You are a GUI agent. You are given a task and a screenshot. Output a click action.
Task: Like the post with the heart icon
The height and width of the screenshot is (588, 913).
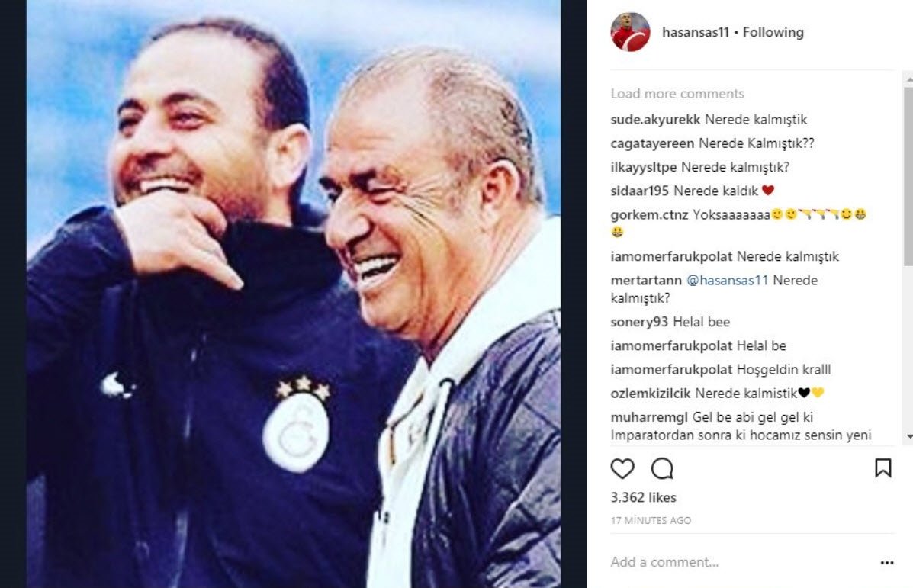[x=622, y=469]
